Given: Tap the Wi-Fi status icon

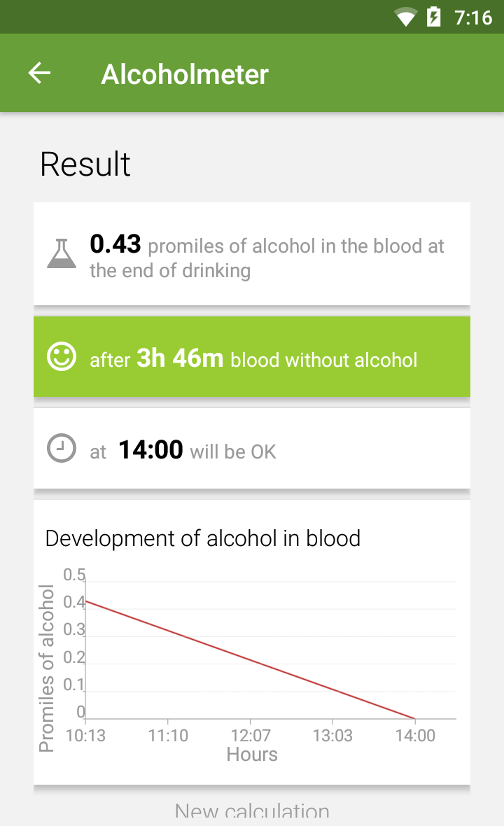Looking at the screenshot, I should coord(405,17).
